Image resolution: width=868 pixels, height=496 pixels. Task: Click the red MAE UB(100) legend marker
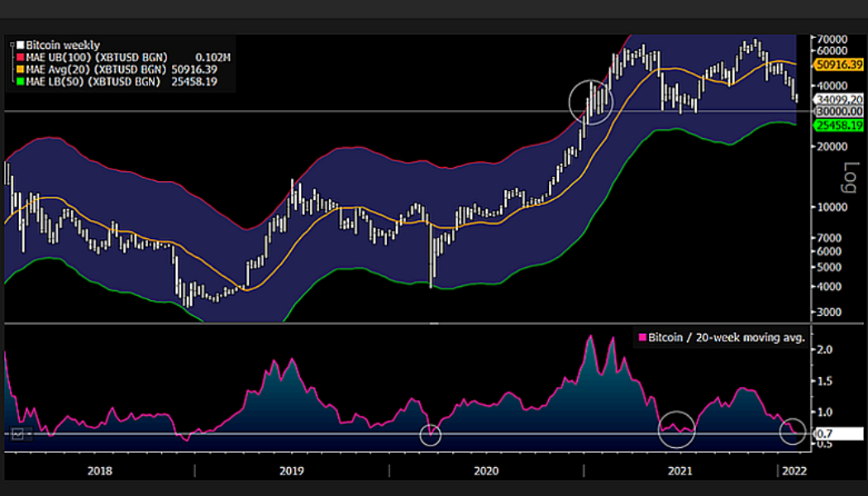point(20,58)
